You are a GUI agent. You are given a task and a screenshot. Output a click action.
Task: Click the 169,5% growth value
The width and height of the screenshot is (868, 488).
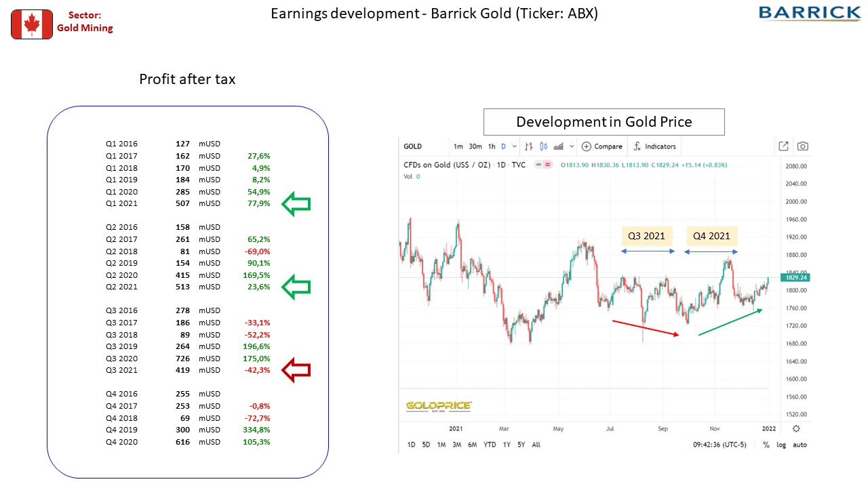257,275
